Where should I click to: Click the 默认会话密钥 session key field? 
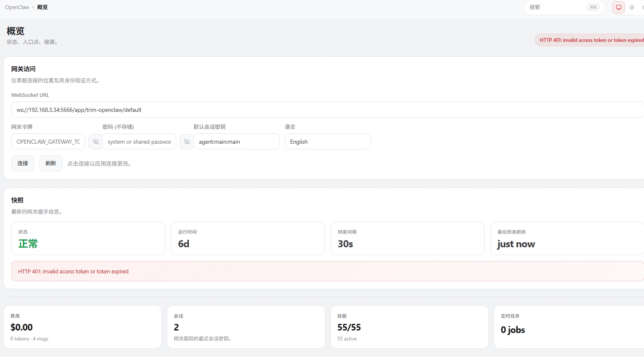(x=236, y=142)
